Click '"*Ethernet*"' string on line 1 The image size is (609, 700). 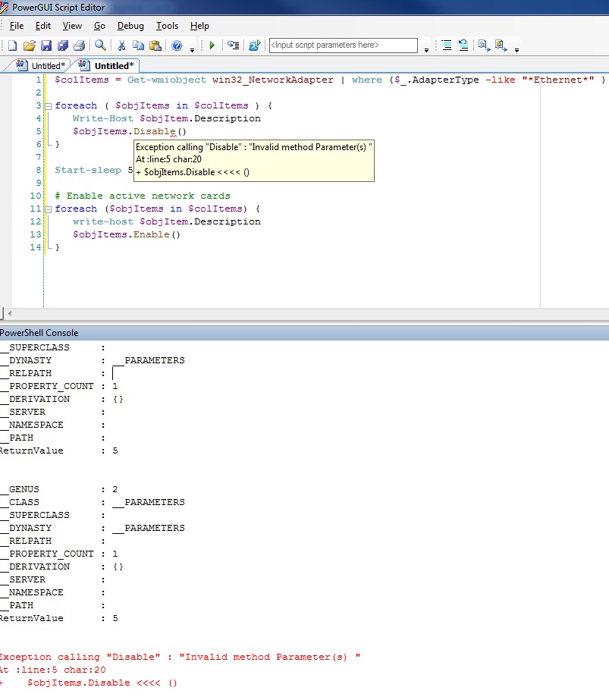(558, 80)
